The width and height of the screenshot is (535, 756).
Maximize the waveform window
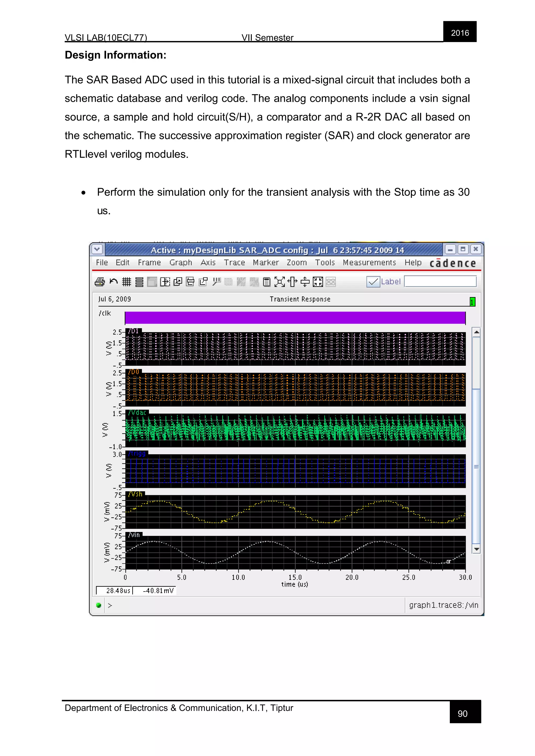pyautogui.click(x=463, y=249)
